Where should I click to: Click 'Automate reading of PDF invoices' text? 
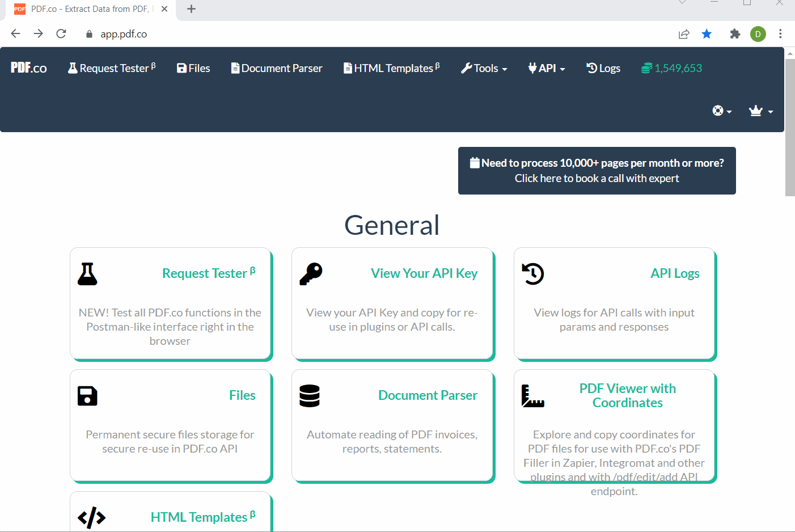click(392, 442)
